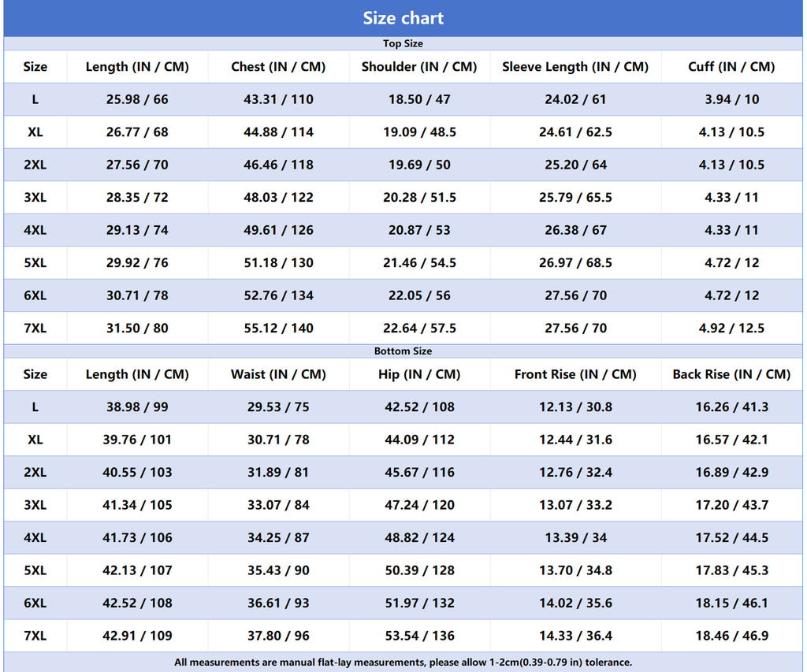Select the "Hip (IN / CM)" column header
This screenshot has width=807, height=672.
pos(419,374)
